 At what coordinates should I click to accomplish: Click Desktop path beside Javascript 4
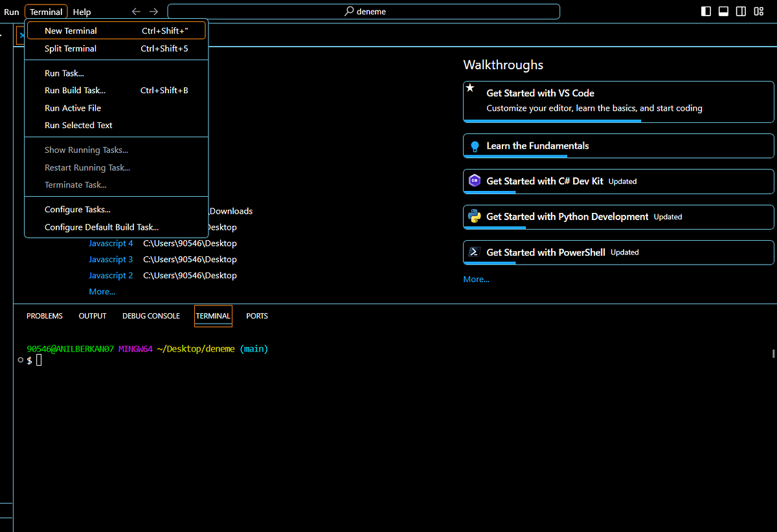tap(190, 243)
